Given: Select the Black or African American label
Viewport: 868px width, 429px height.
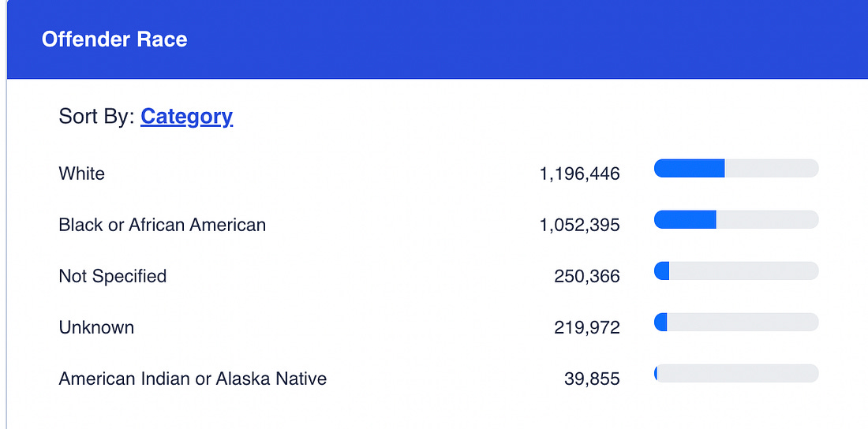Looking at the screenshot, I should tap(162, 225).
